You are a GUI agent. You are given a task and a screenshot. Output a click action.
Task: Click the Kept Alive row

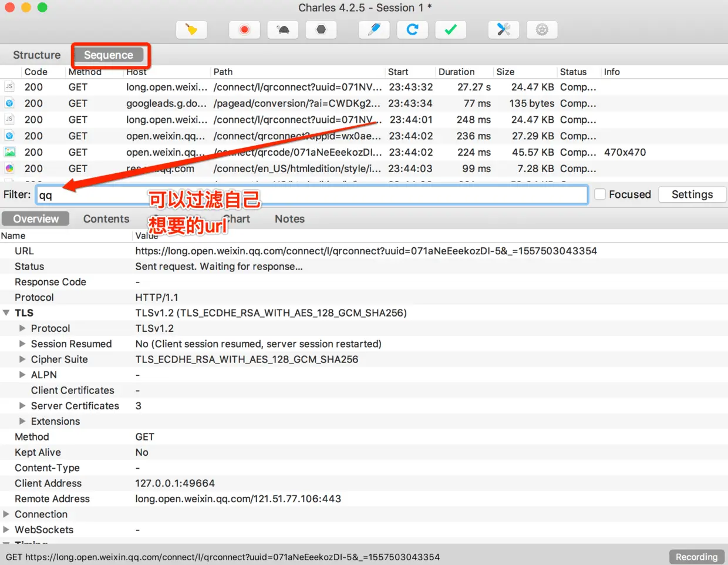tap(364, 452)
